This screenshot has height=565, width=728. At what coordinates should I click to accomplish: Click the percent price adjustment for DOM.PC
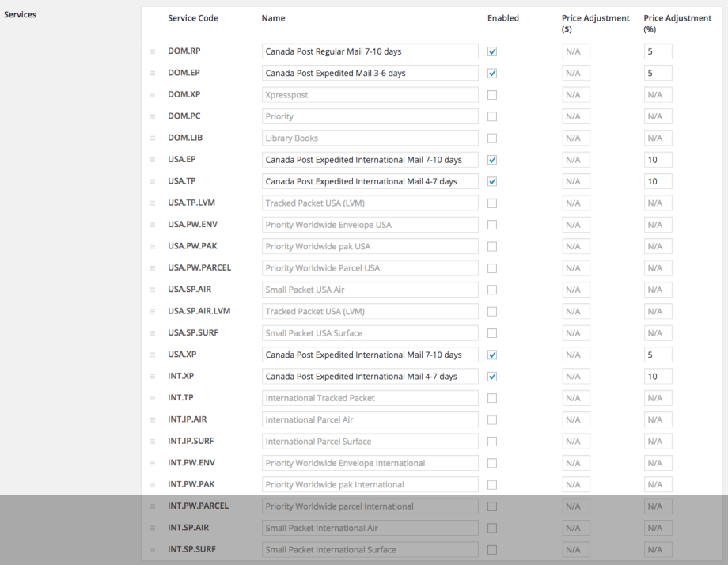pyautogui.click(x=658, y=116)
